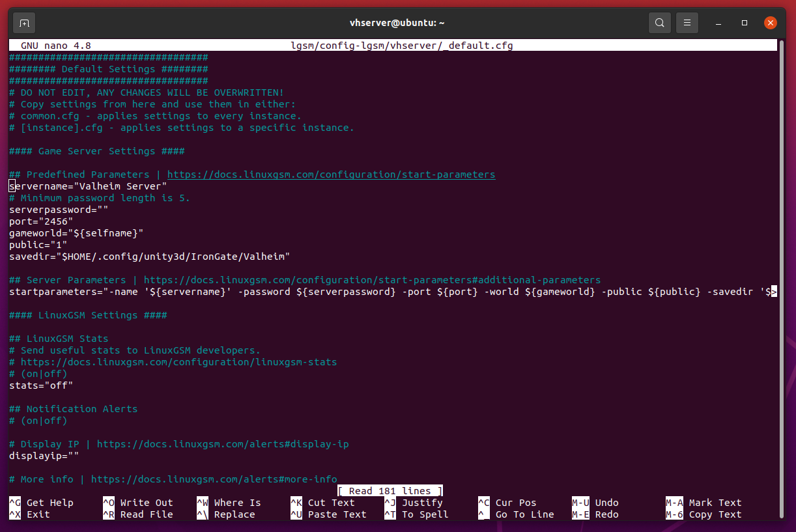
Task: Click "Minimum password length is 5" comment
Action: tap(100, 198)
